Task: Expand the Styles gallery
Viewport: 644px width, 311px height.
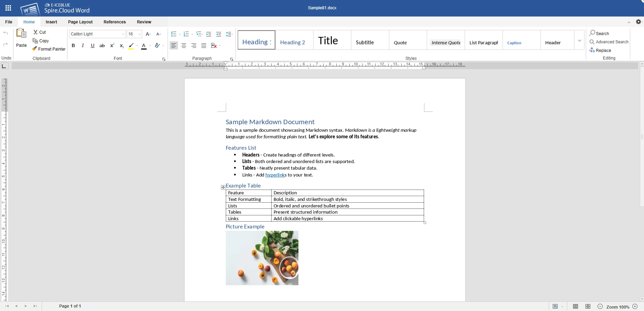Action: coord(580,40)
